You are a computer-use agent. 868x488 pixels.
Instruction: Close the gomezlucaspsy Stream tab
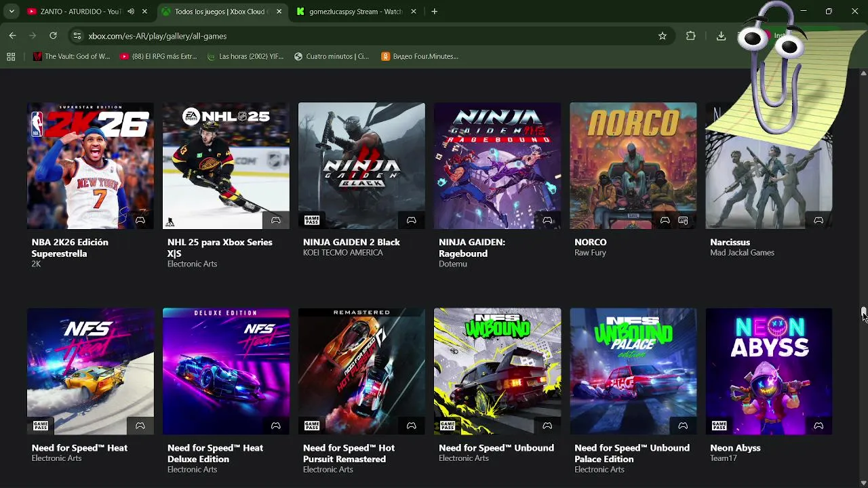414,12
